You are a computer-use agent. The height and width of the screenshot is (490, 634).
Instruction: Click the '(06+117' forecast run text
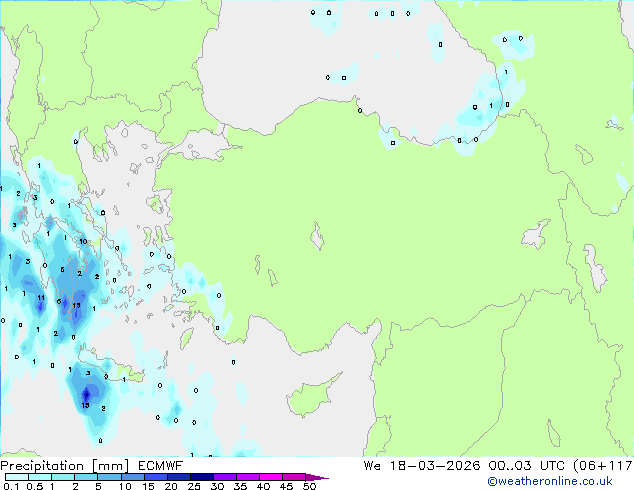[x=602, y=466]
